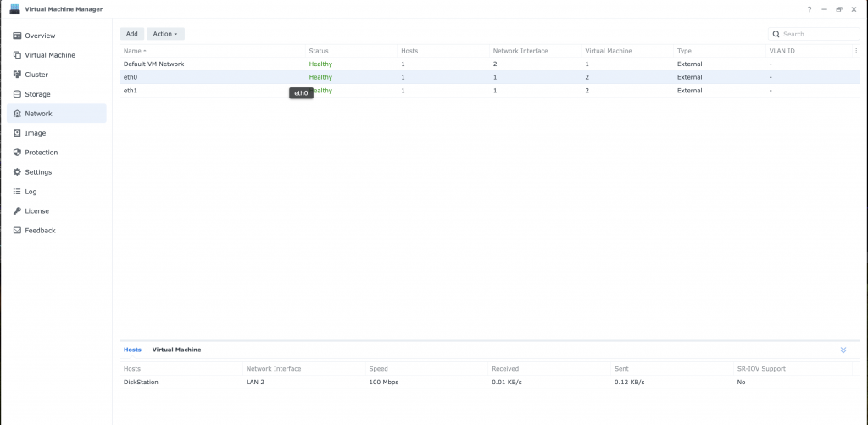
Task: Click the Feedback sidebar icon
Action: tap(17, 231)
